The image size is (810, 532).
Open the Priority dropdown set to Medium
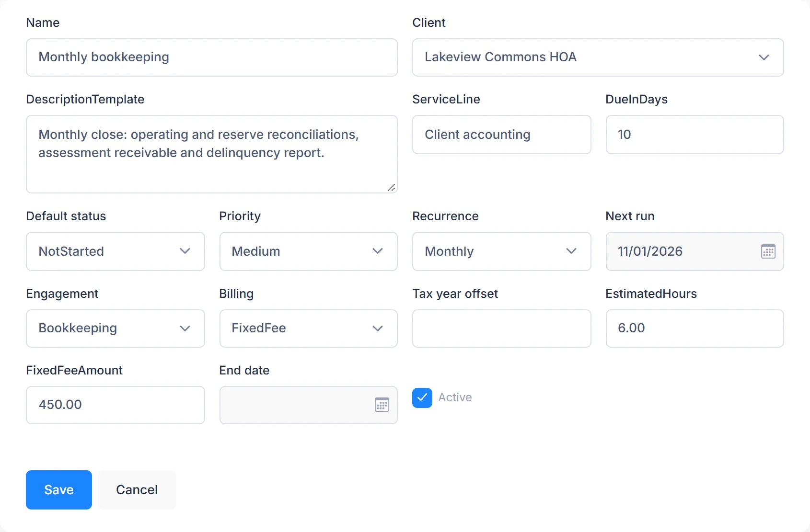point(308,251)
